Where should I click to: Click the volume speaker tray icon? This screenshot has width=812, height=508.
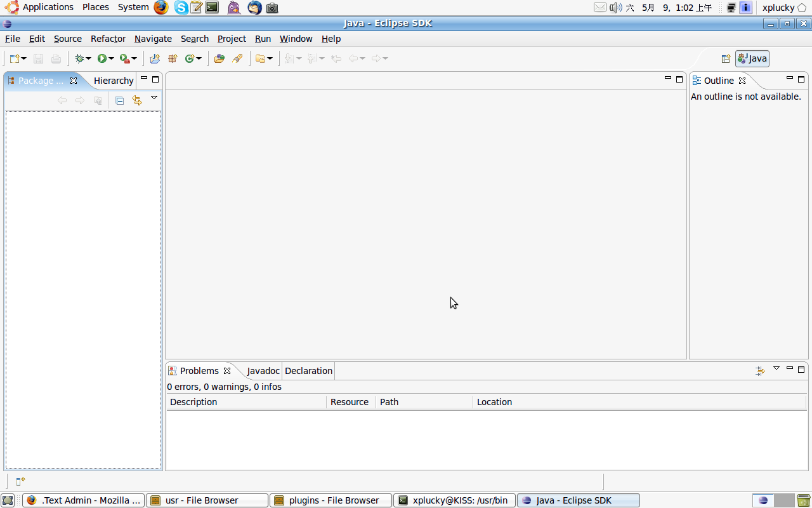coord(615,8)
